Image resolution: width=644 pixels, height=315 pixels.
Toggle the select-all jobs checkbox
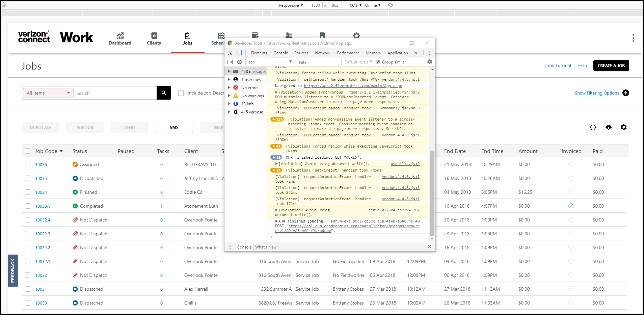coord(28,151)
